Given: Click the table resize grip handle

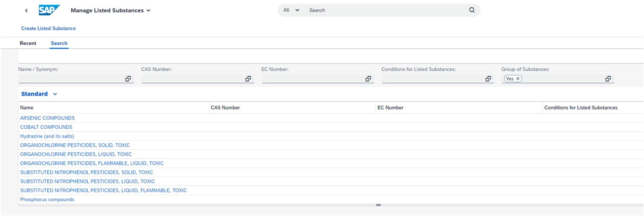Looking at the screenshot, I should 378,205.
